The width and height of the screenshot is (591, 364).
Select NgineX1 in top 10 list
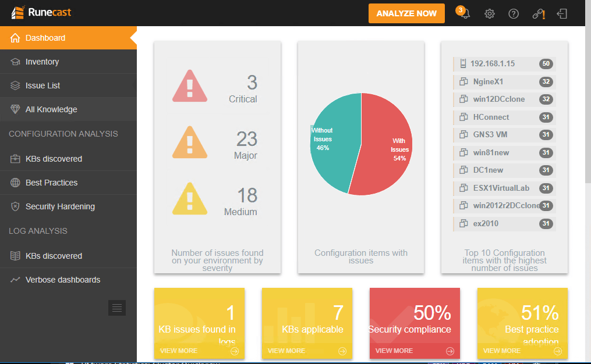coord(504,81)
